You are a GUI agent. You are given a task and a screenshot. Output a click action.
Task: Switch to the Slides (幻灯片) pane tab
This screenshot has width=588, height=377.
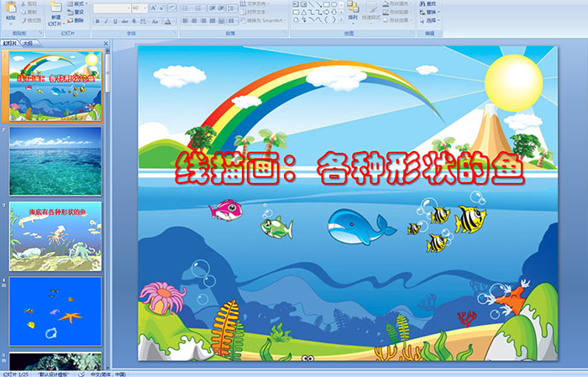click(x=10, y=44)
